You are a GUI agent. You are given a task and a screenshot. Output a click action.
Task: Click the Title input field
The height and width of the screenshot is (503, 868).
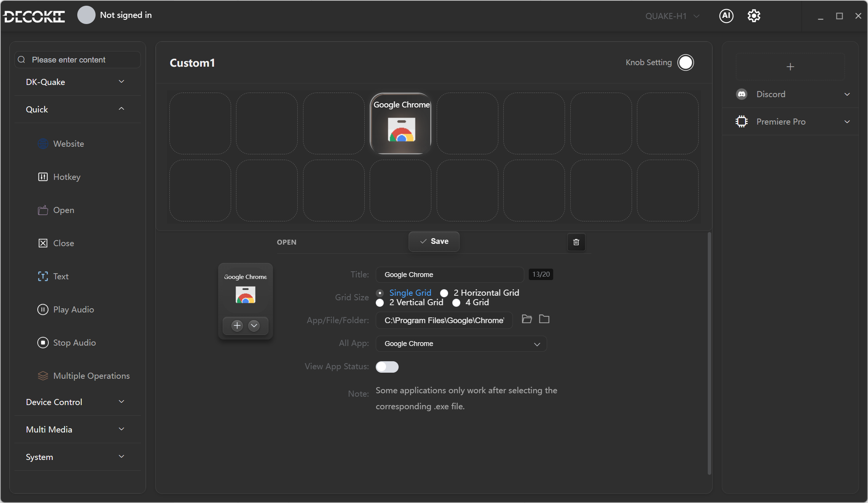pos(450,275)
